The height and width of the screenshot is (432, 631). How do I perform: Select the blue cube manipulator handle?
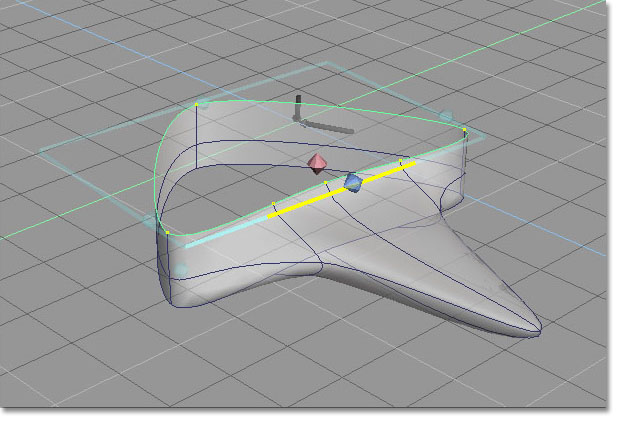(352, 182)
